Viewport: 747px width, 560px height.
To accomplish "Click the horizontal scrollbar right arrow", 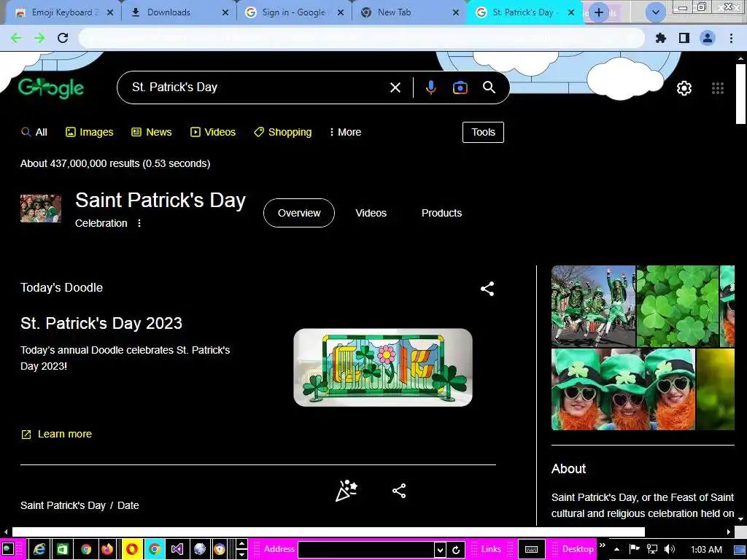I will tap(729, 532).
